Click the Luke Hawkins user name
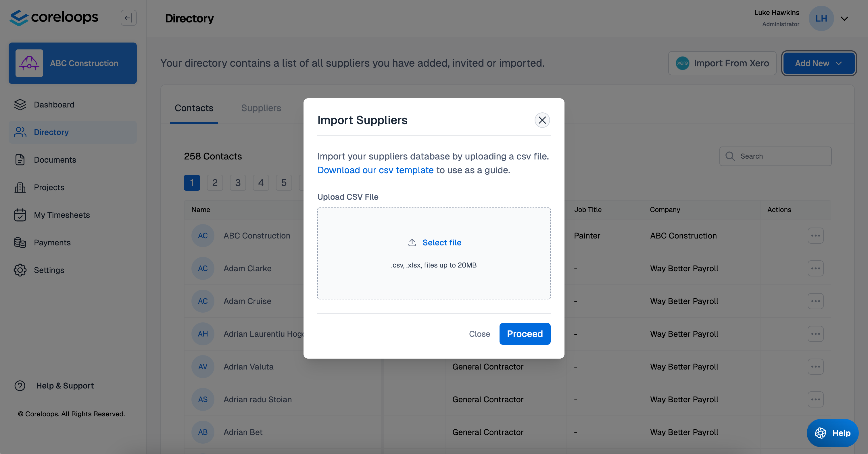This screenshot has width=868, height=454. click(777, 12)
